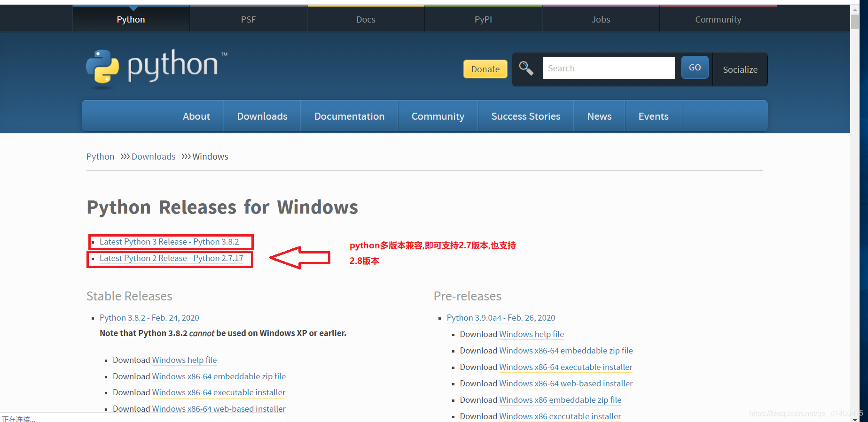The width and height of the screenshot is (868, 422).
Task: Open the Docs tab
Action: pos(366,19)
